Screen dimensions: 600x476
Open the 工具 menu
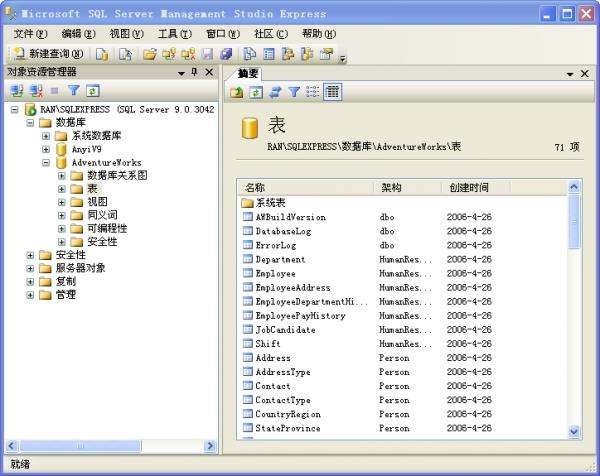click(x=174, y=34)
